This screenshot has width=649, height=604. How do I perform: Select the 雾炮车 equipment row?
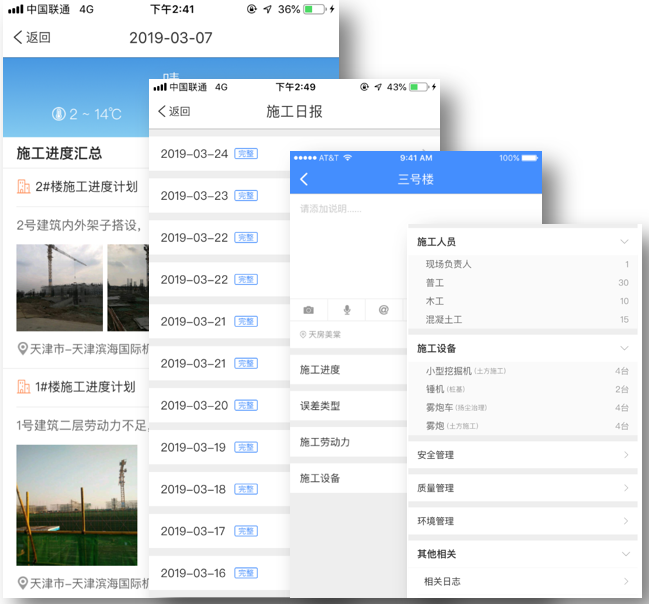coord(523,408)
